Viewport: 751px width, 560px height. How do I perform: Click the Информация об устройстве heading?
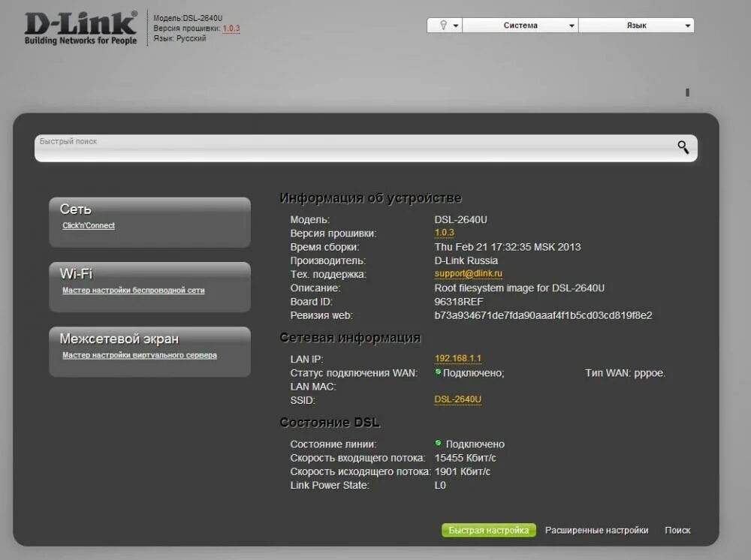click(371, 198)
